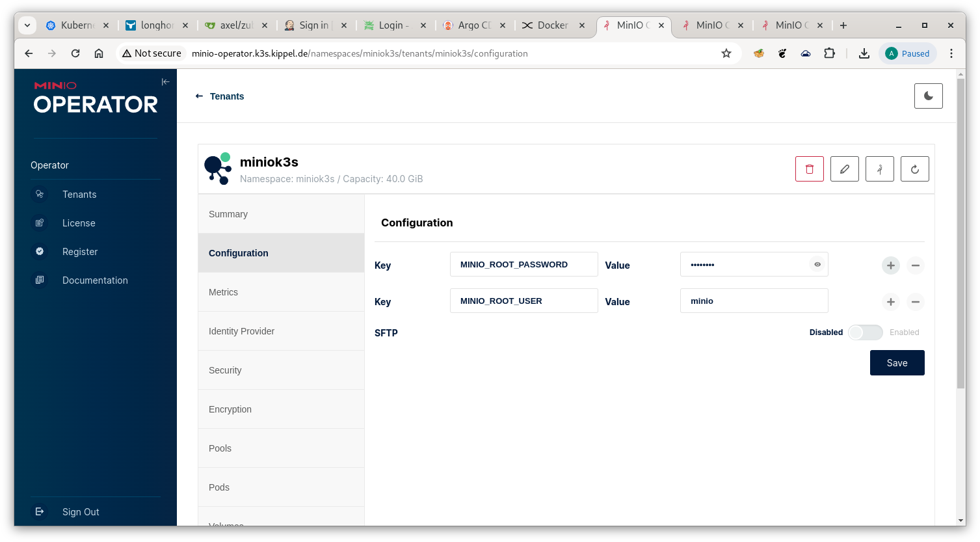Go back to Tenants list

220,96
